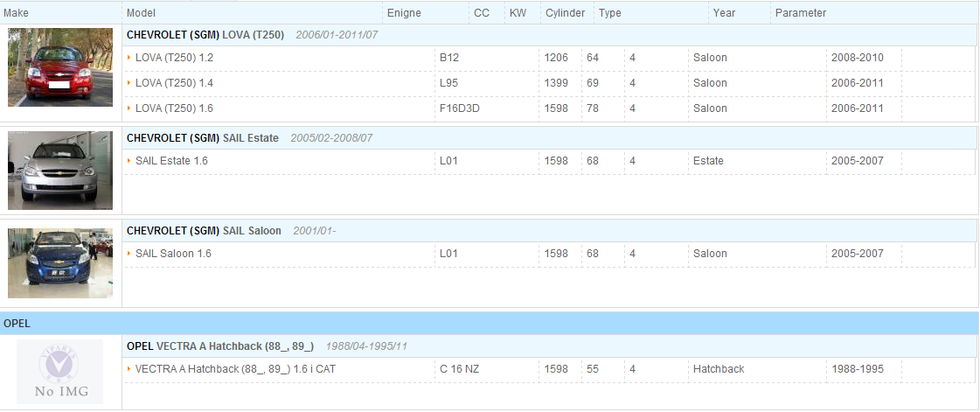The width and height of the screenshot is (980, 412).
Task: Click power value 64 in LOVA 1.2 row
Action: 593,58
